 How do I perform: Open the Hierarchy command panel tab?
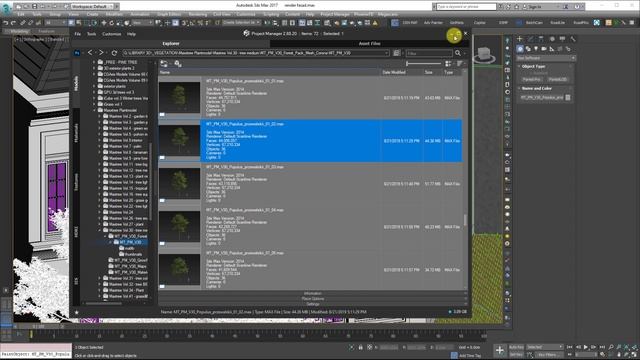click(x=541, y=39)
